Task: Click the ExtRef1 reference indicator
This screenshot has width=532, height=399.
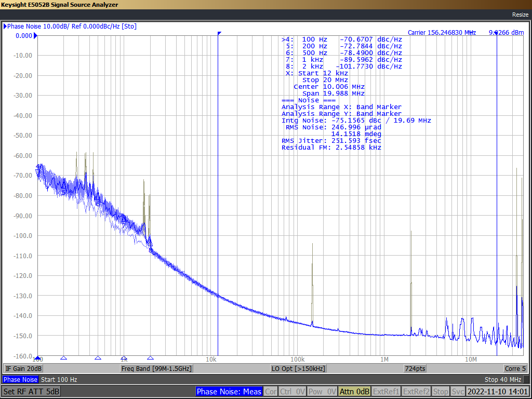Action: [385, 391]
